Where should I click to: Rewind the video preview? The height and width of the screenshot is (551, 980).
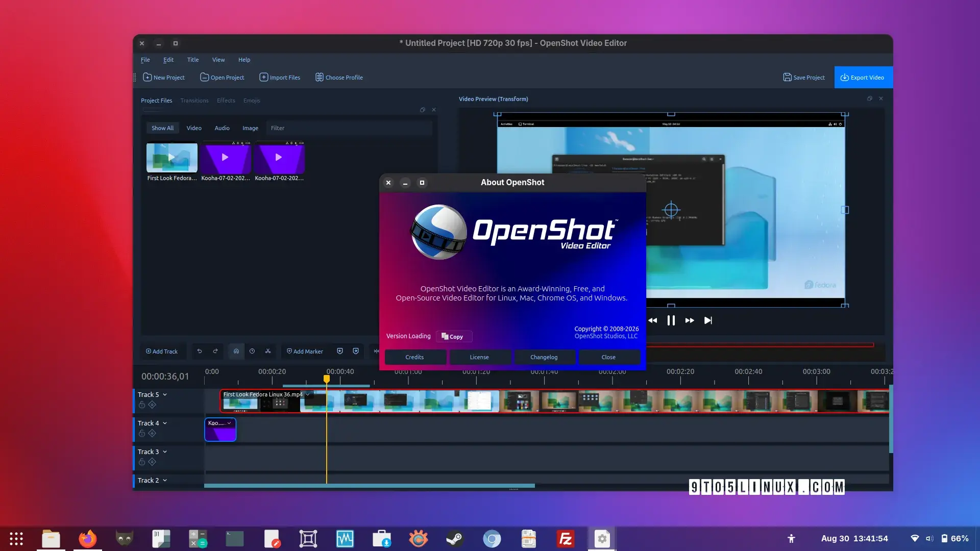click(x=653, y=320)
